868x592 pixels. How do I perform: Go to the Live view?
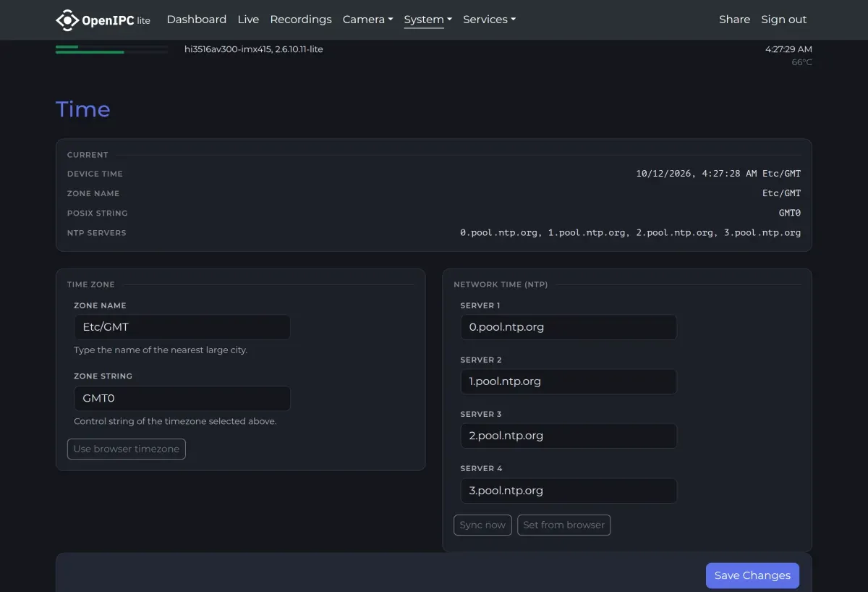[248, 20]
